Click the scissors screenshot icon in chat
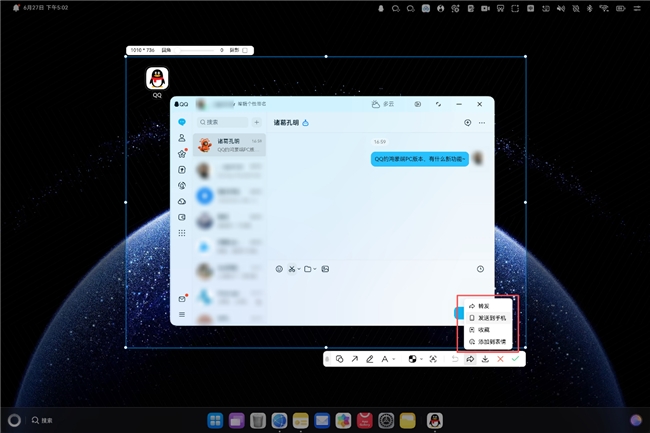Screen dimensions: 650x433 [292, 269]
